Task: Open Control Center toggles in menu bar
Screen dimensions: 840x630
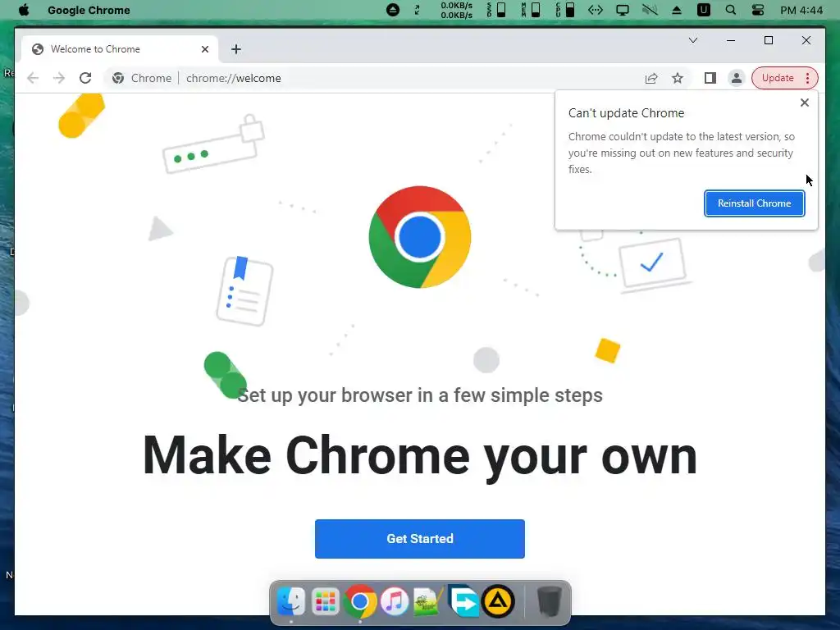Action: click(757, 10)
